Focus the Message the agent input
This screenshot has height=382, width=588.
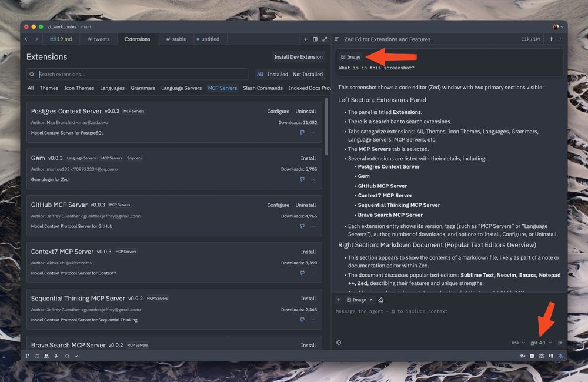coord(449,311)
